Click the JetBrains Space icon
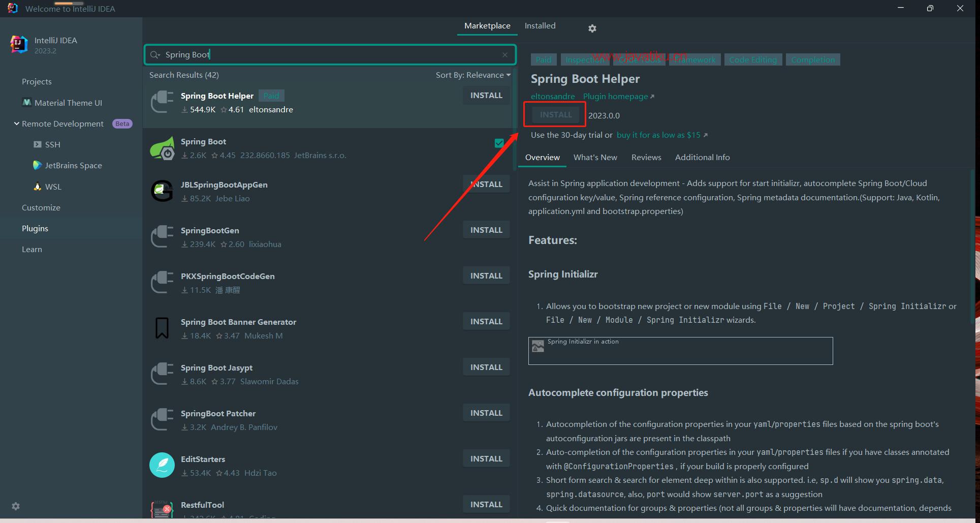Viewport: 980px width, 523px height. tap(38, 165)
